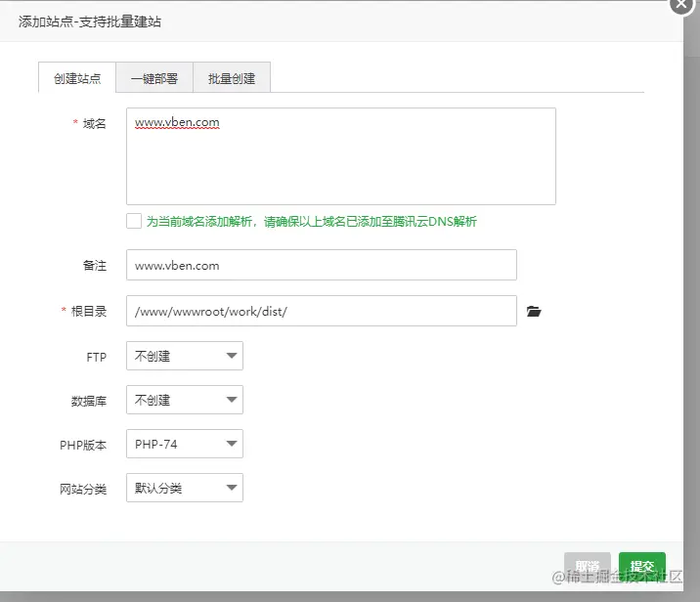Click the 备注 label
This screenshot has height=602, width=700.
95,266
